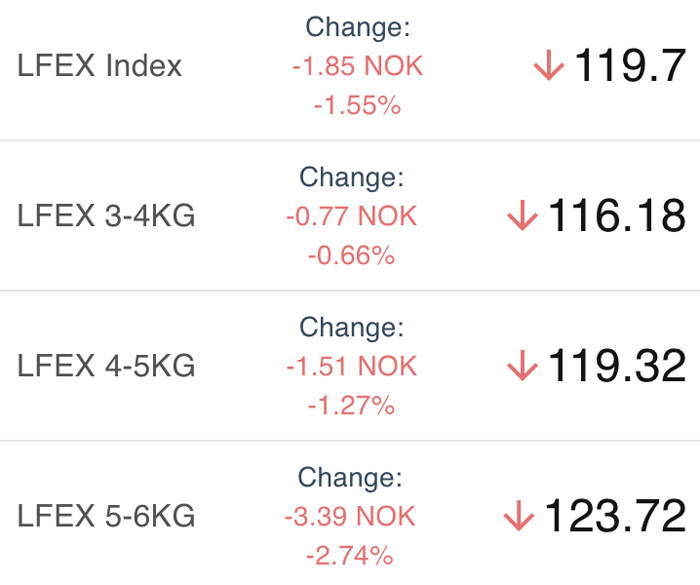Open the LFEX 5-6KG label
700x585 pixels.
tap(106, 516)
